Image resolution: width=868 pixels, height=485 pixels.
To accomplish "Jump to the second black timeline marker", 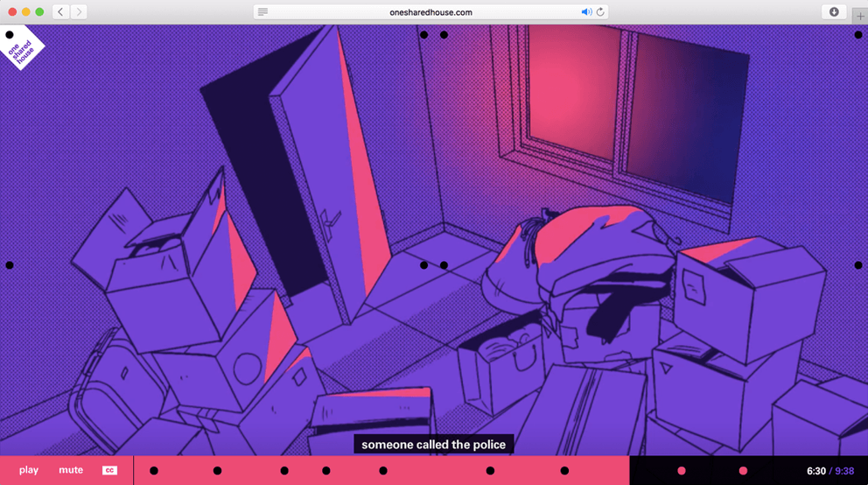I will 218,471.
